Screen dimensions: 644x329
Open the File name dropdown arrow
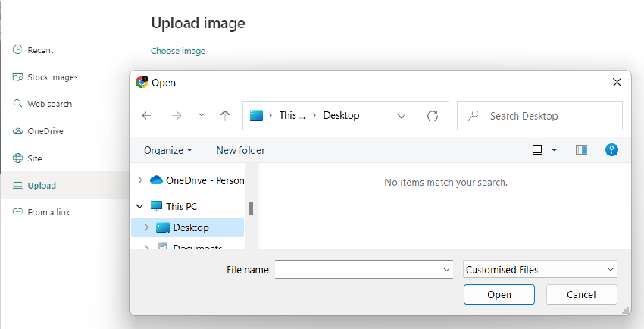click(446, 270)
